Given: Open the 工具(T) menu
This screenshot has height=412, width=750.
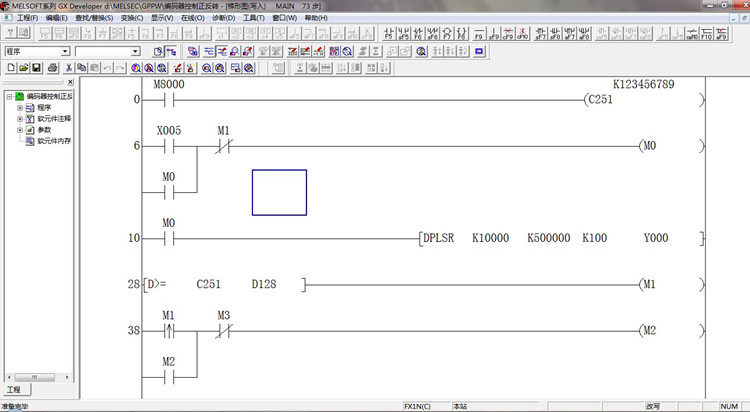Looking at the screenshot, I should click(x=254, y=18).
